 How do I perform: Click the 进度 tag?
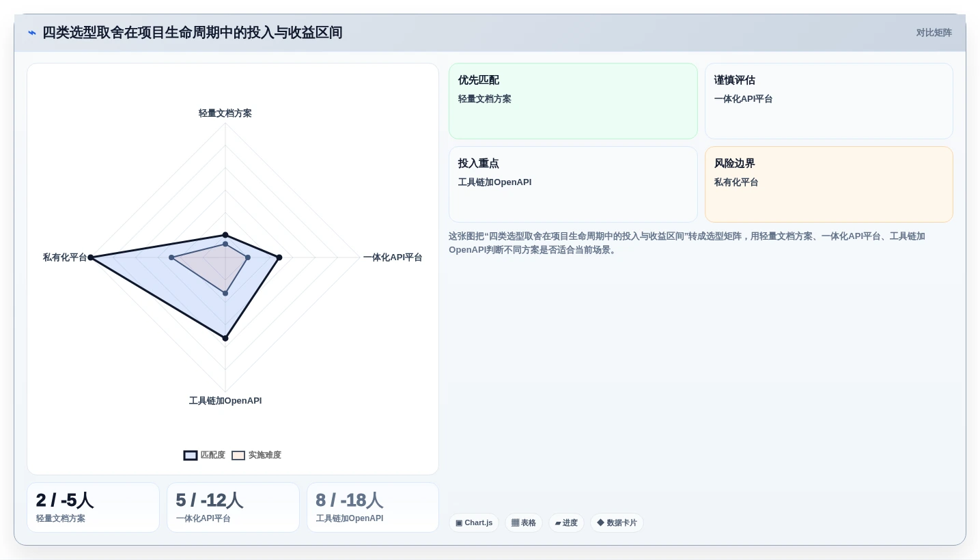tap(566, 523)
